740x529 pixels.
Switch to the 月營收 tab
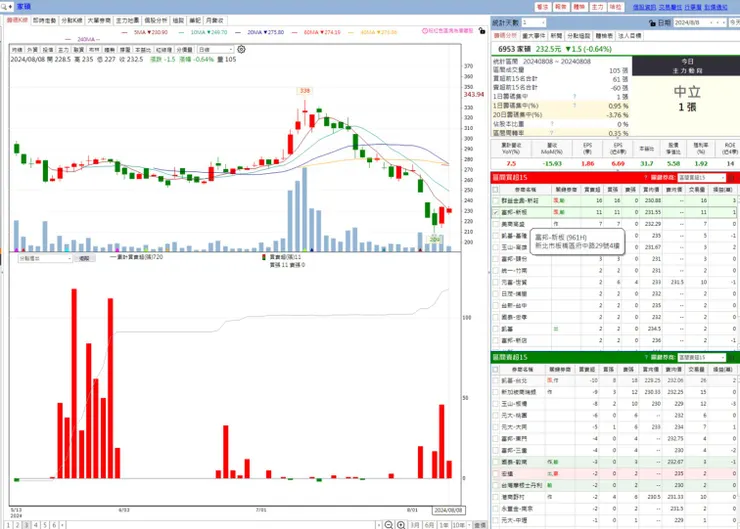[214, 20]
